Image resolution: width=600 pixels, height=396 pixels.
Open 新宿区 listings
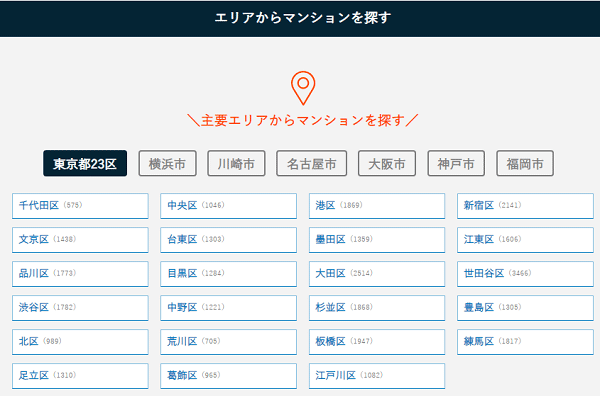[x=525, y=206]
